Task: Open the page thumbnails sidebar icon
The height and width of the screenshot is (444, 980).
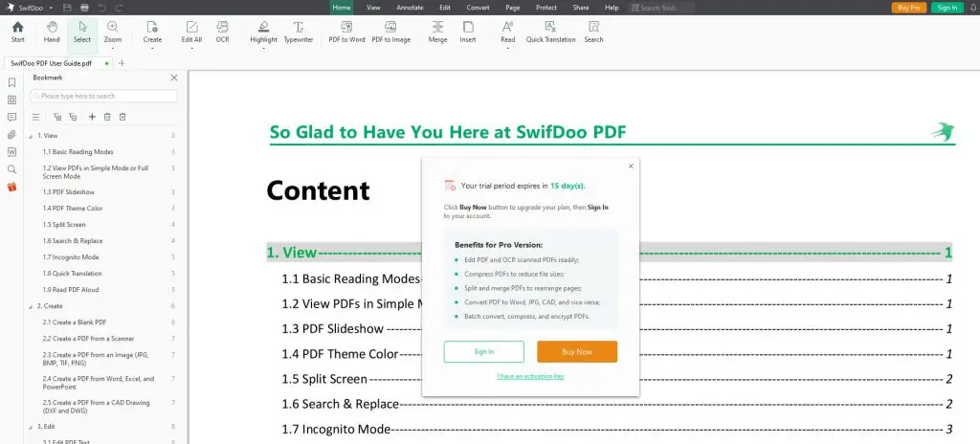Action: [11, 100]
